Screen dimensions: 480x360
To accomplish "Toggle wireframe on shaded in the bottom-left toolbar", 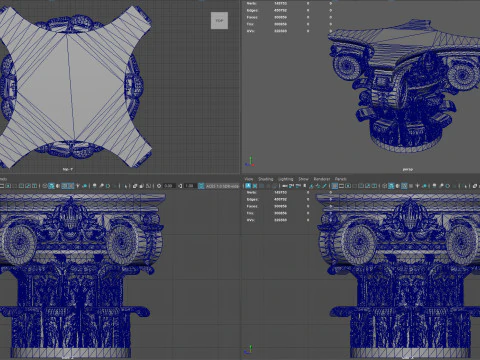I will point(64,186).
